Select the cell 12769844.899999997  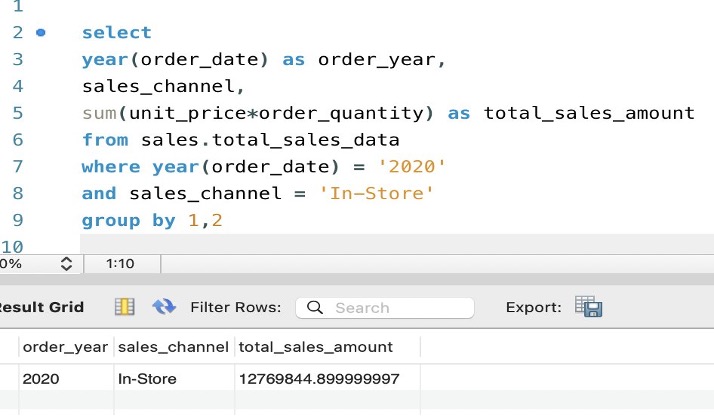327,379
